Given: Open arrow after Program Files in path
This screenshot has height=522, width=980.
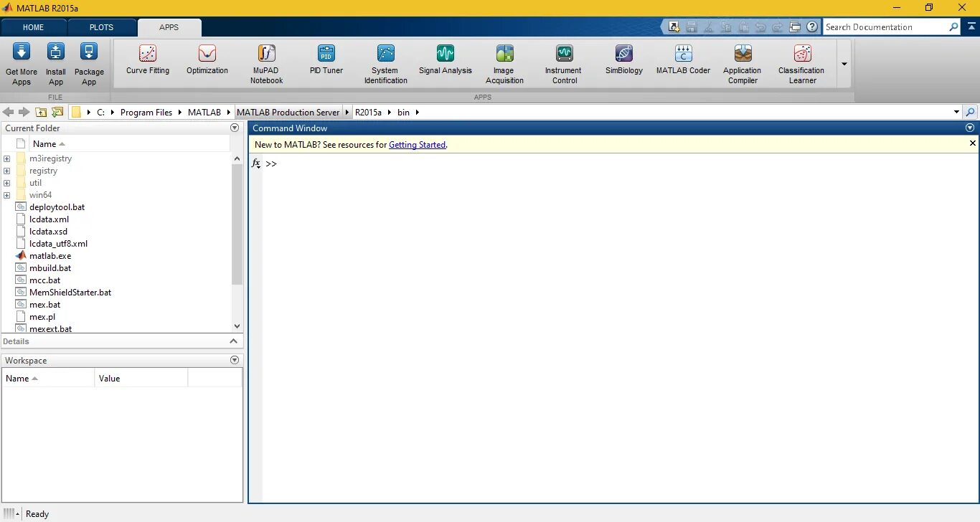Looking at the screenshot, I should 180,113.
